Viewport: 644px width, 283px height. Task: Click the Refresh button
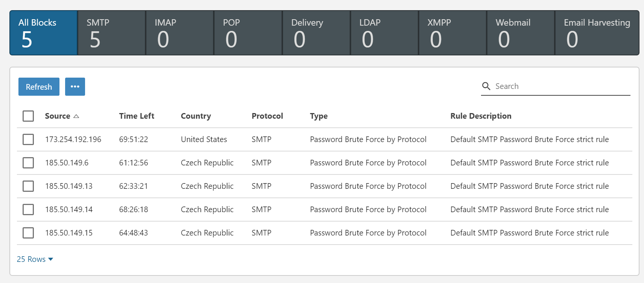pos(39,87)
